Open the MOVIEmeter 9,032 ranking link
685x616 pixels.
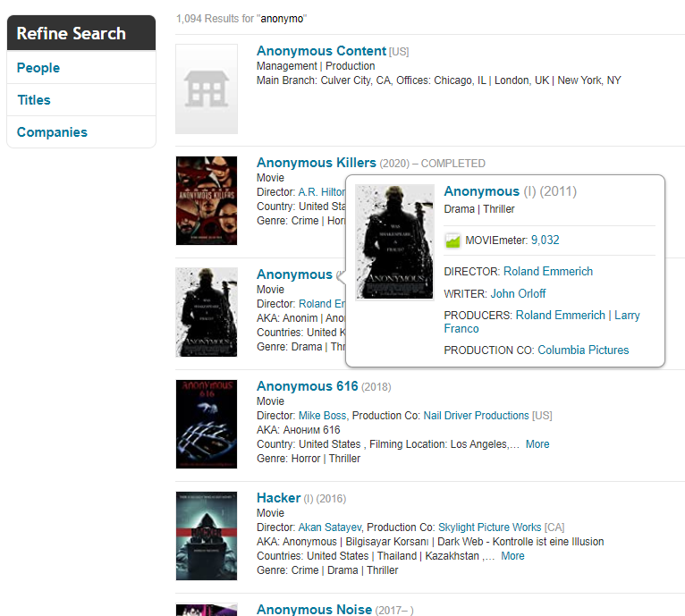tap(545, 240)
